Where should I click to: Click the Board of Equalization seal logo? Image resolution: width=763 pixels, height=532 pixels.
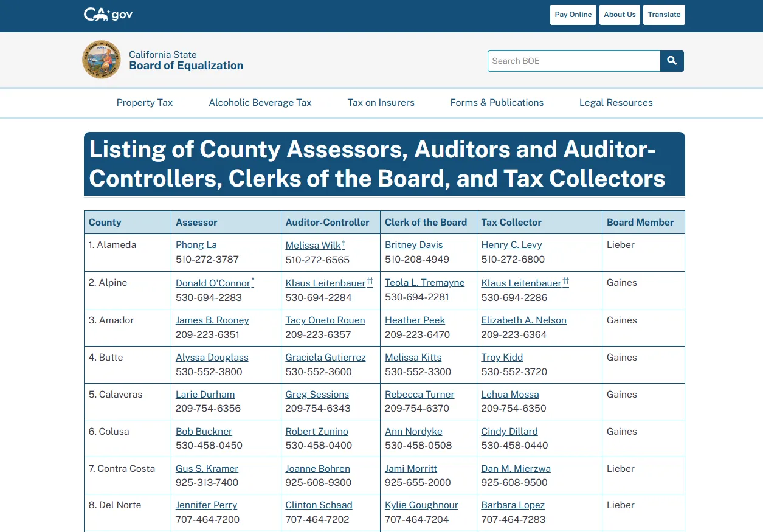pyautogui.click(x=102, y=60)
